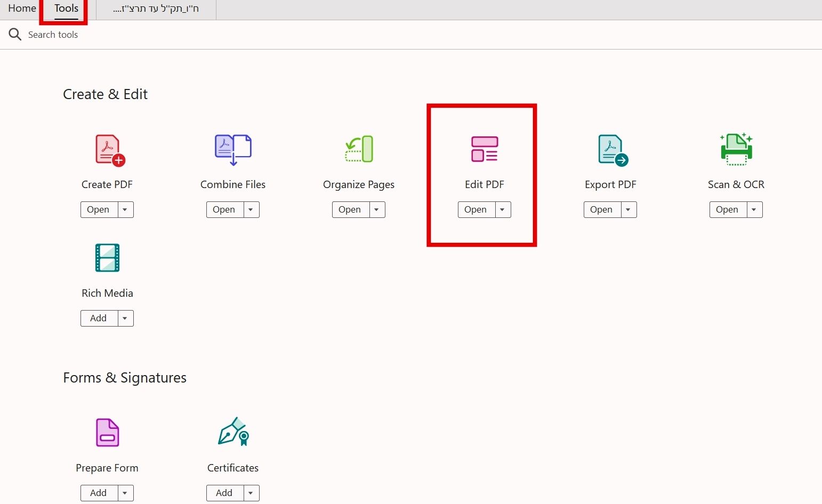
Task: Expand the Edit PDF dropdown arrow
Action: 503,210
